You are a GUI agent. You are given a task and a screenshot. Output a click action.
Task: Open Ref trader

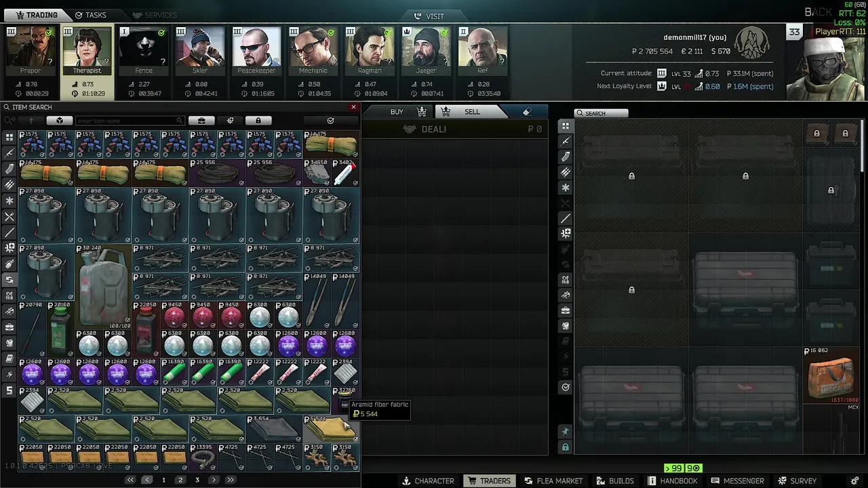click(482, 51)
